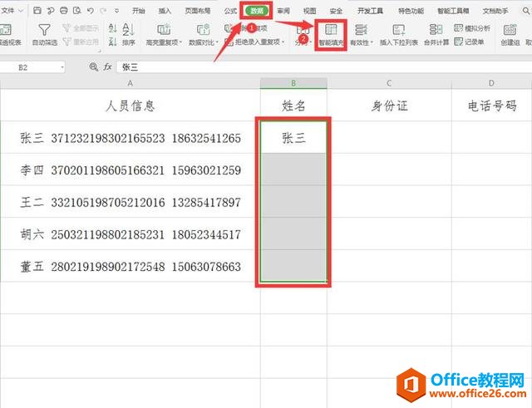Select the 数据 ribbon tab
This screenshot has height=408, width=532.
pyautogui.click(x=257, y=11)
